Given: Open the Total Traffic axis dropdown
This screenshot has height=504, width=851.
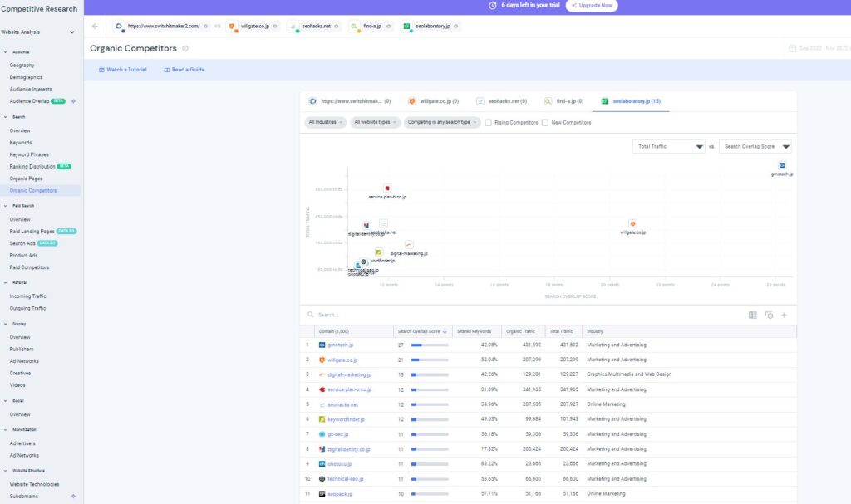Looking at the screenshot, I should (669, 146).
